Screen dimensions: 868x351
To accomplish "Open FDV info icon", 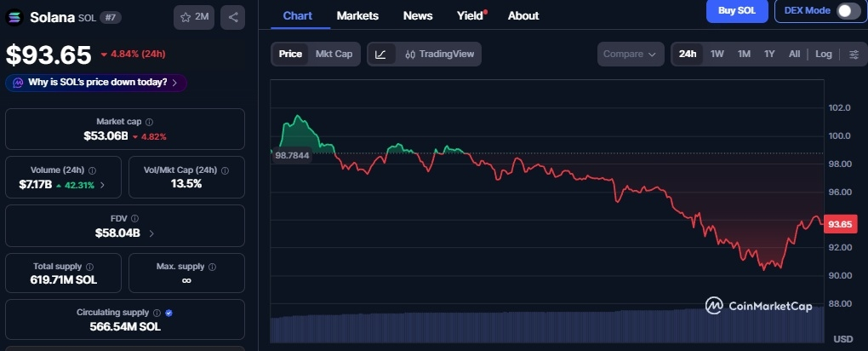I will coord(135,218).
